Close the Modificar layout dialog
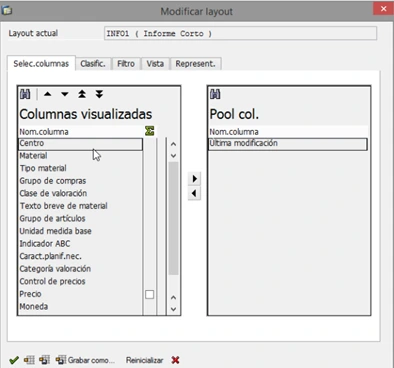Screen dimensions: 394x368 click(383, 9)
